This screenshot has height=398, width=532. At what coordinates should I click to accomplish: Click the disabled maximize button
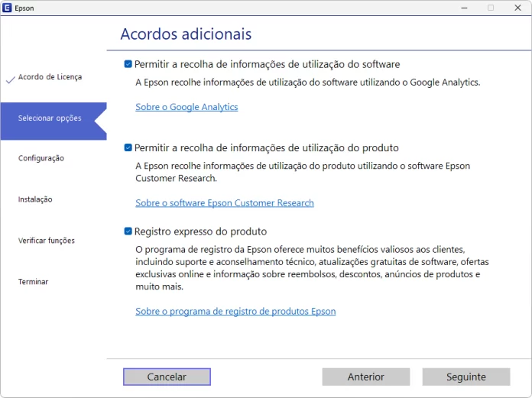491,8
